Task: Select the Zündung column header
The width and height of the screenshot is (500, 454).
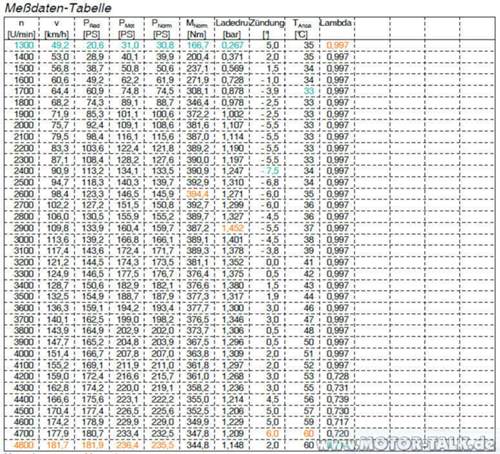Action: [267, 28]
